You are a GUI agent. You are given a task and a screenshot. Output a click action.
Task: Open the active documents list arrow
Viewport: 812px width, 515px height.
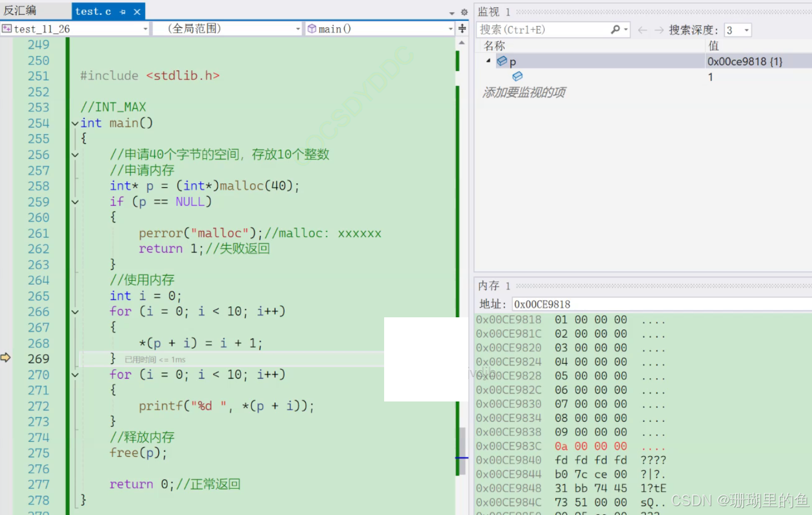tap(452, 12)
